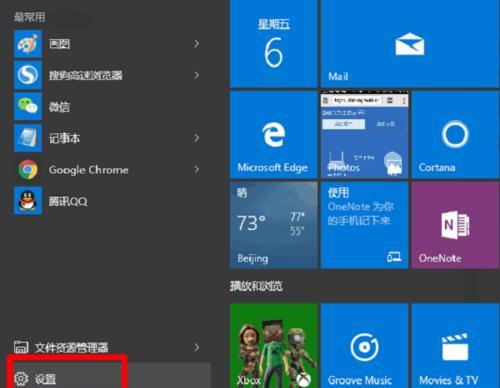The image size is (500, 388).
Task: Expand the jump list arrow for 记事本
Action: coord(197,138)
